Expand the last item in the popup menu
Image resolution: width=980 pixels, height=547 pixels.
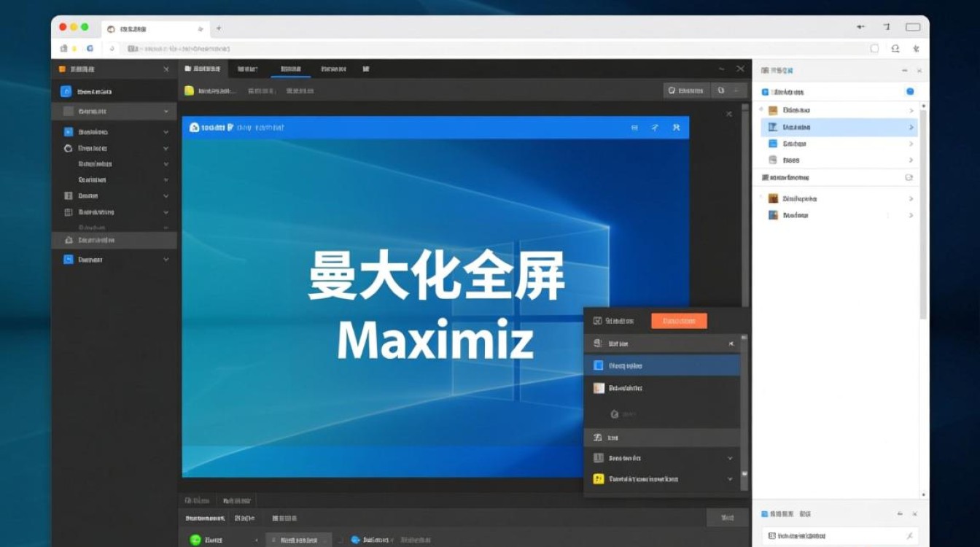731,479
